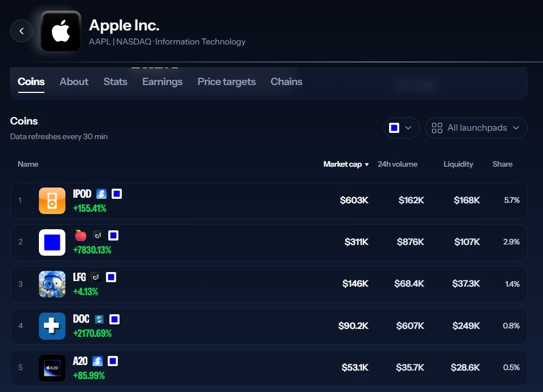Image resolution: width=543 pixels, height=392 pixels.
Task: Select the Price targets tab
Action: coord(227,82)
